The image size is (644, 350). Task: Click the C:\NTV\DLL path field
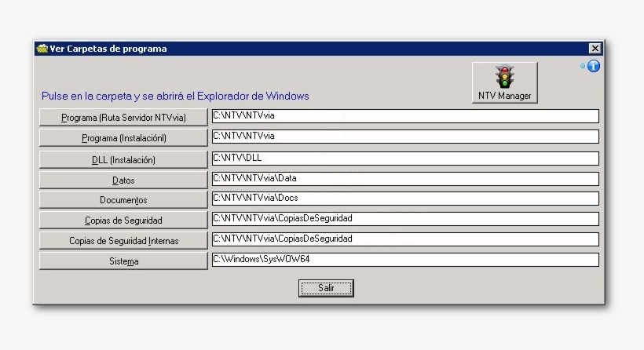pyautogui.click(x=404, y=158)
